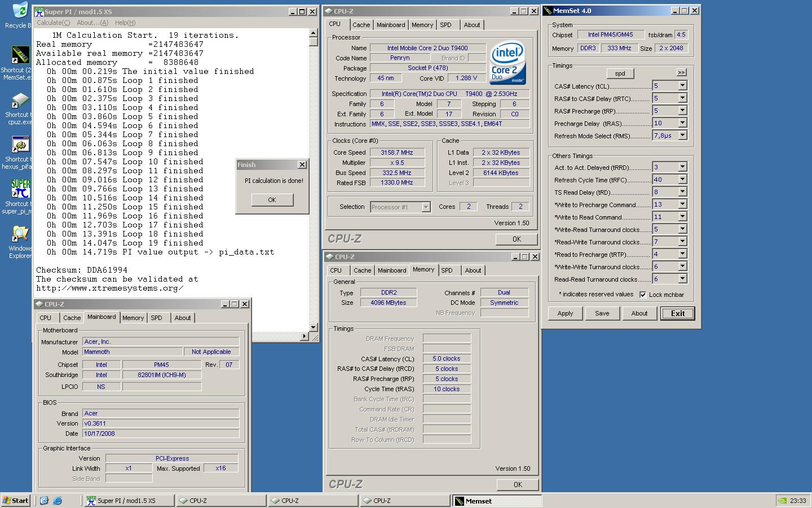Viewport: 812px width, 508px height.
Task: Click the NVIDIA system tray icon
Action: point(782,501)
